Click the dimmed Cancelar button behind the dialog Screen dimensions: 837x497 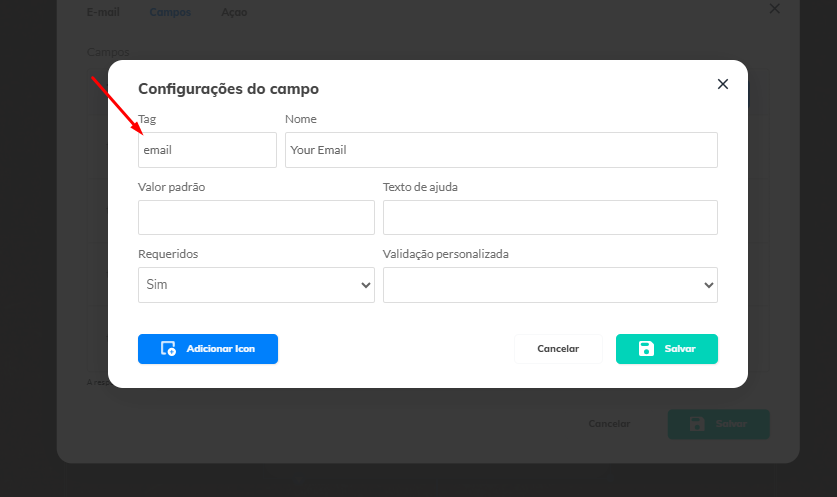609,424
